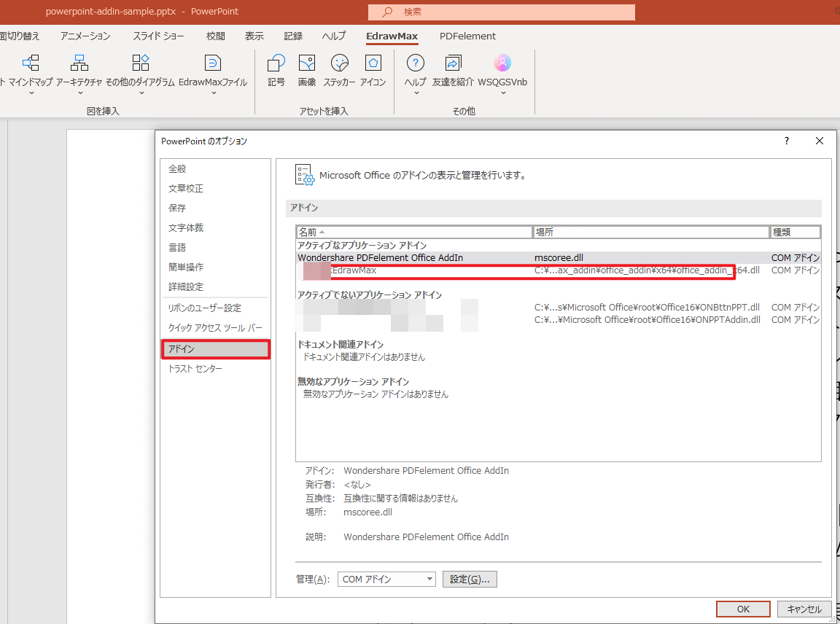
Task: Sort add-ins by name (名前) column
Action: (x=414, y=232)
